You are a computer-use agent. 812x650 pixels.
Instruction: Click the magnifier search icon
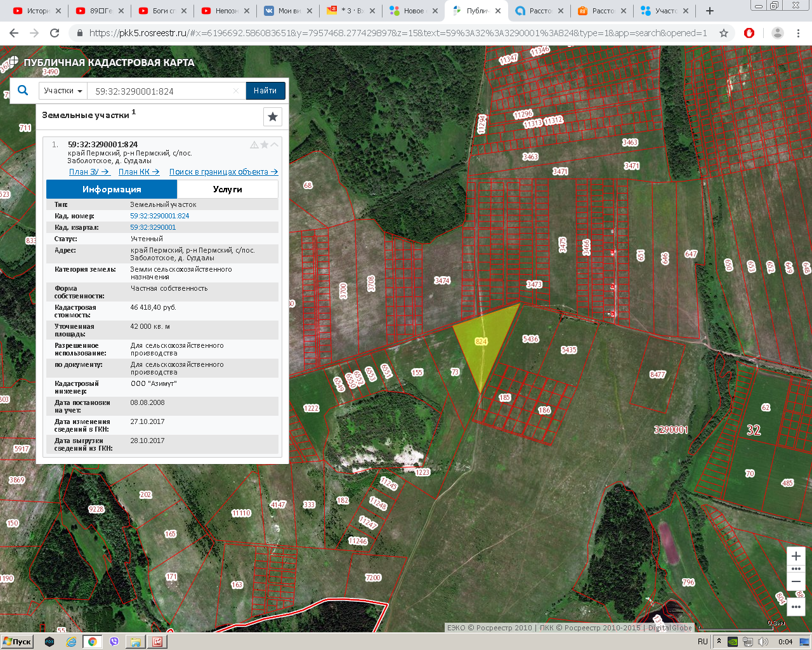(x=23, y=91)
